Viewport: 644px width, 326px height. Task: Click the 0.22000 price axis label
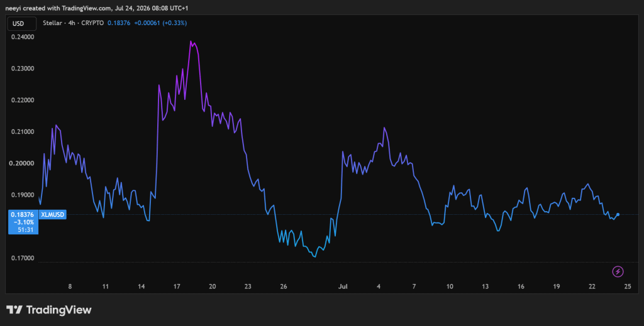23,100
